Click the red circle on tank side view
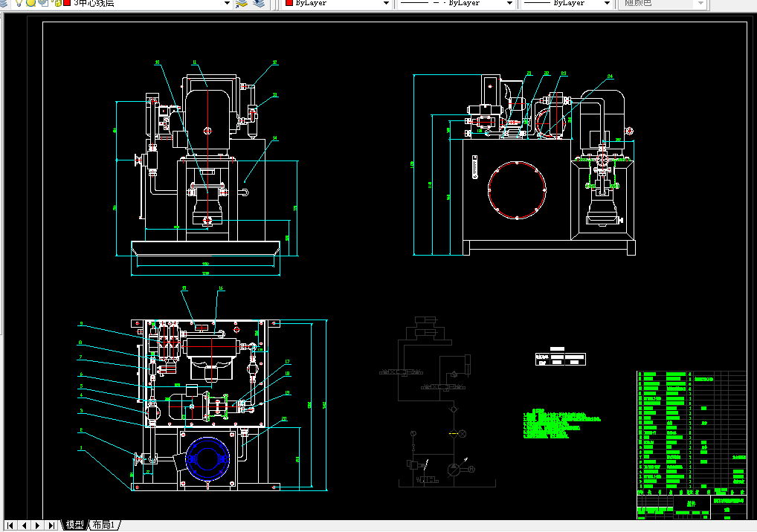 [x=517, y=190]
